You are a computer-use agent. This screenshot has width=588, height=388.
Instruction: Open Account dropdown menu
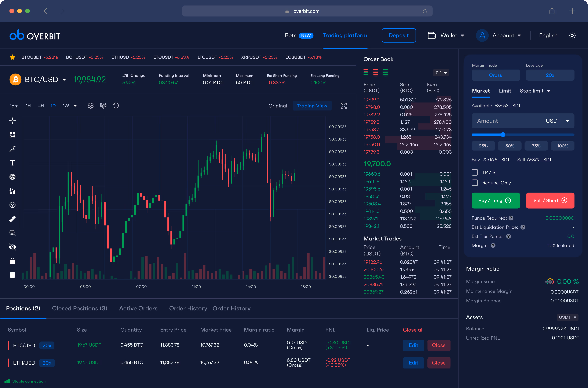[498, 35]
